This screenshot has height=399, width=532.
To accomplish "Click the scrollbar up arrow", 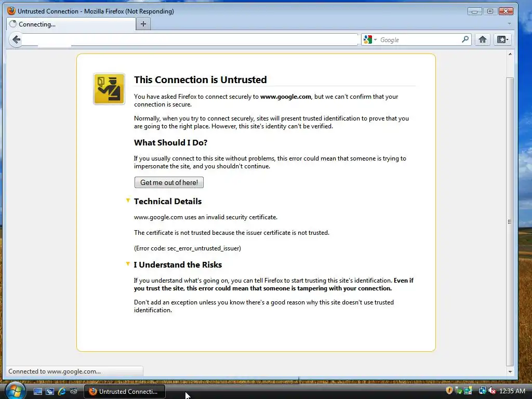I will (510, 54).
